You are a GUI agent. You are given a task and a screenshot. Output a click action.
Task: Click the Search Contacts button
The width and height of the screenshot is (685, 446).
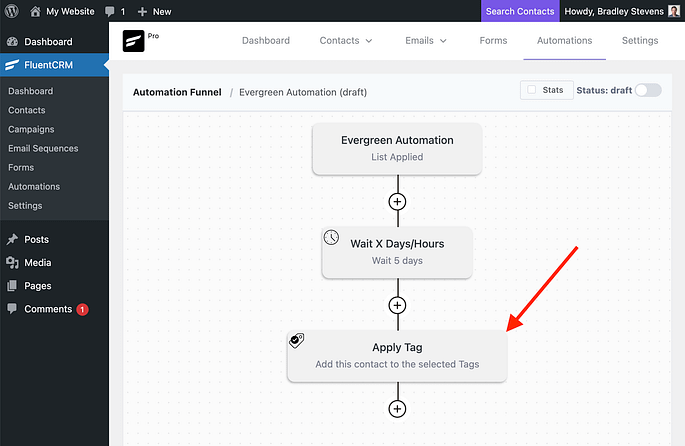(520, 11)
